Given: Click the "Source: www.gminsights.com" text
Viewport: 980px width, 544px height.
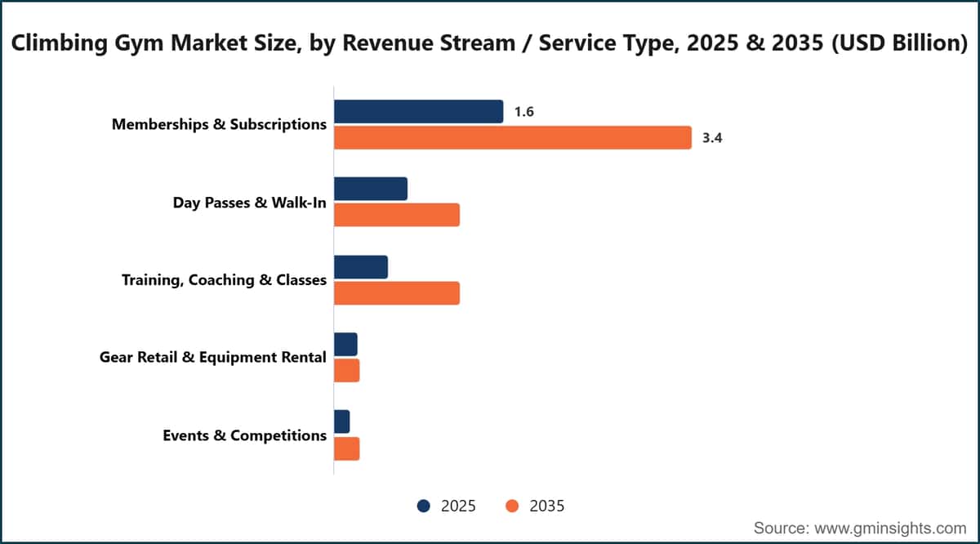Looking at the screenshot, I should pyautogui.click(x=860, y=527).
